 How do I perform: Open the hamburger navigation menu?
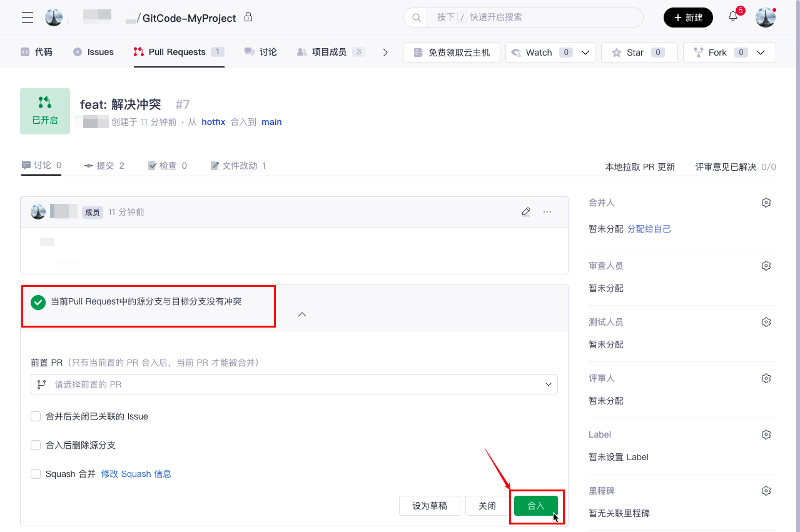28,18
